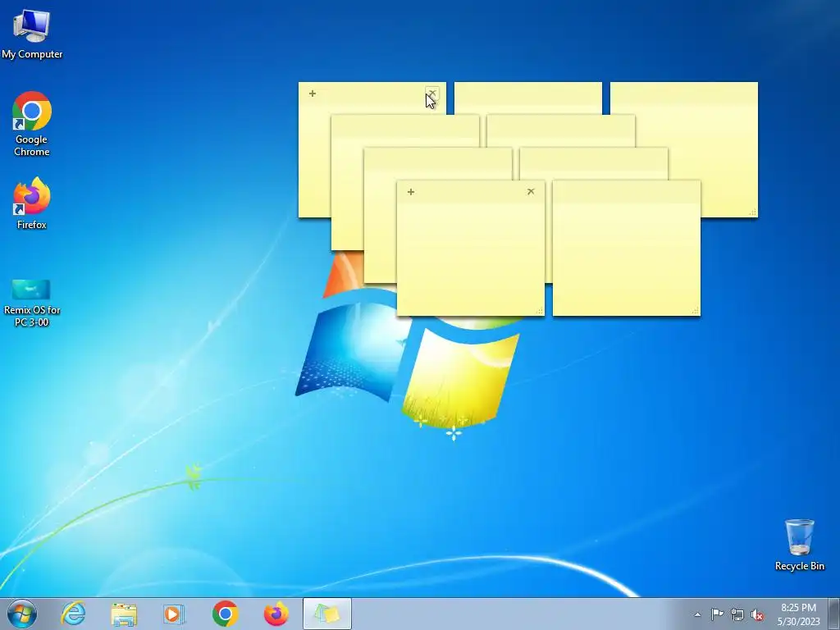This screenshot has width=840, height=630.
Task: Click the active Sticky Notes taskbar button
Action: 327,614
